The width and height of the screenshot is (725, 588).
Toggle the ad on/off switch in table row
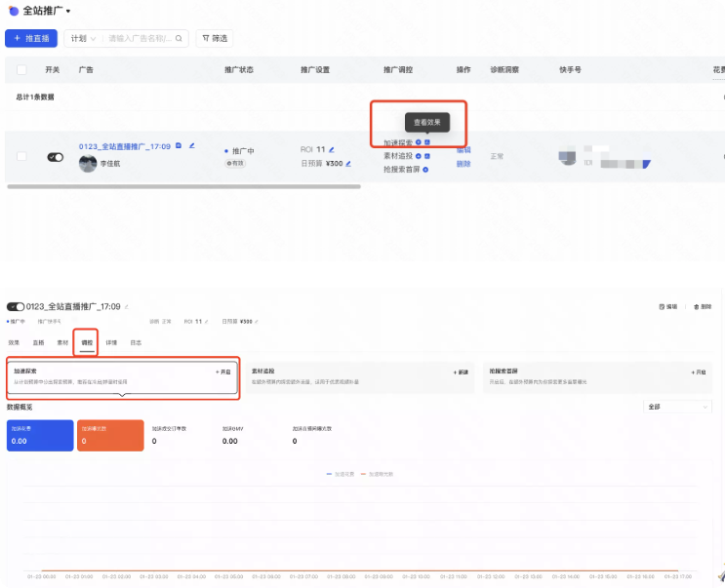click(56, 157)
